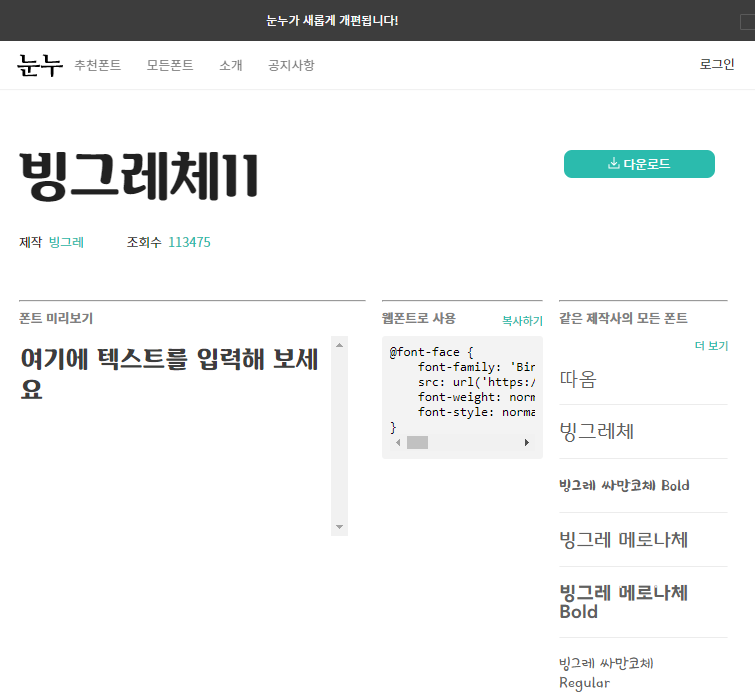Click the 웹폰트로 사용 heading
Image resolution: width=755 pixels, height=694 pixels.
tap(418, 318)
